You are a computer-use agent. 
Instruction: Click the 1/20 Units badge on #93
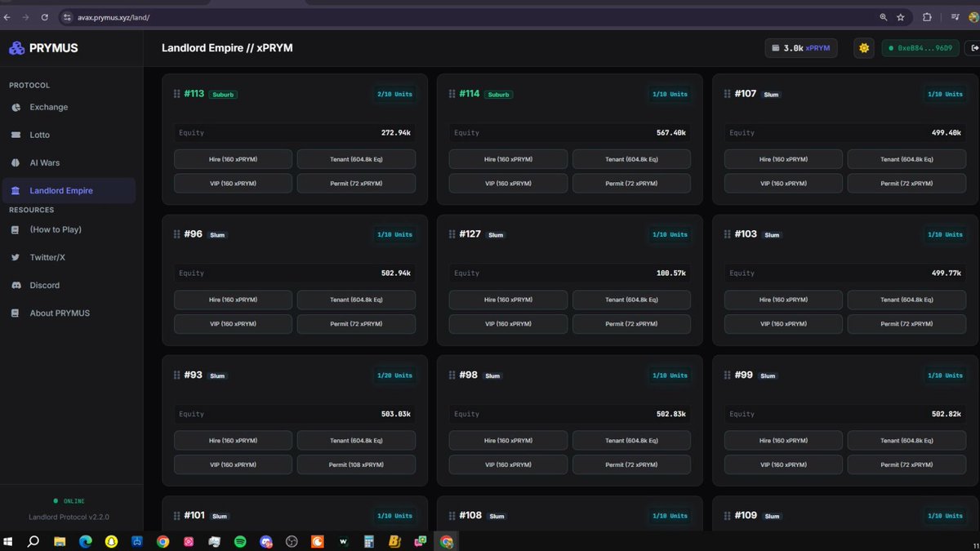coord(394,375)
